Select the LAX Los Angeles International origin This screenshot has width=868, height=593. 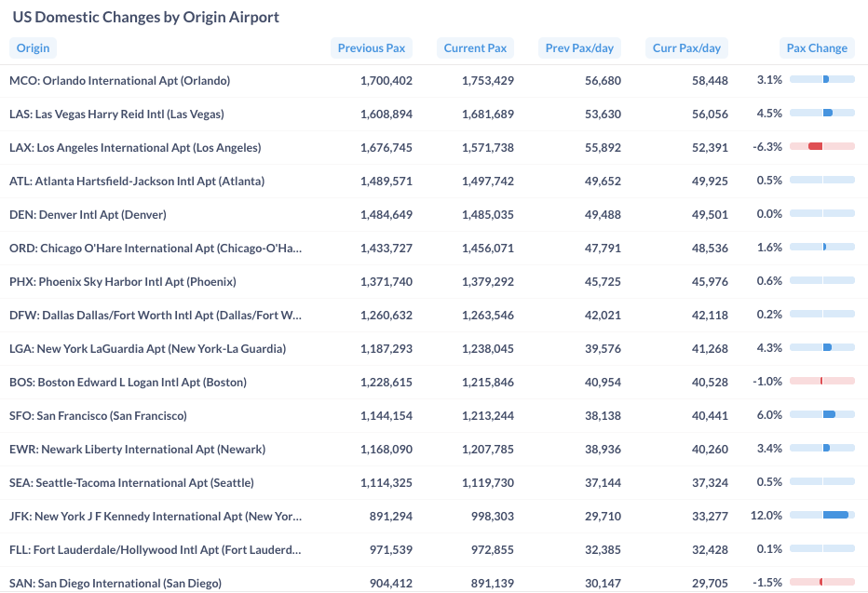(x=135, y=148)
